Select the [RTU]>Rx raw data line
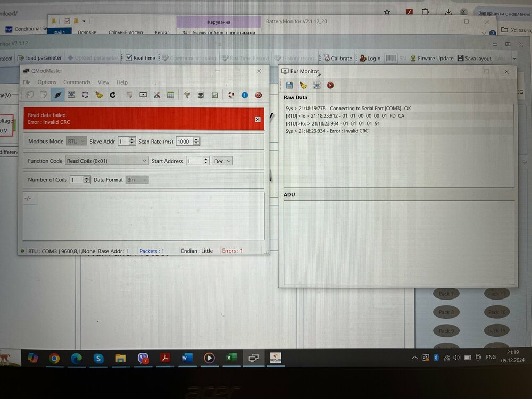 click(x=333, y=123)
